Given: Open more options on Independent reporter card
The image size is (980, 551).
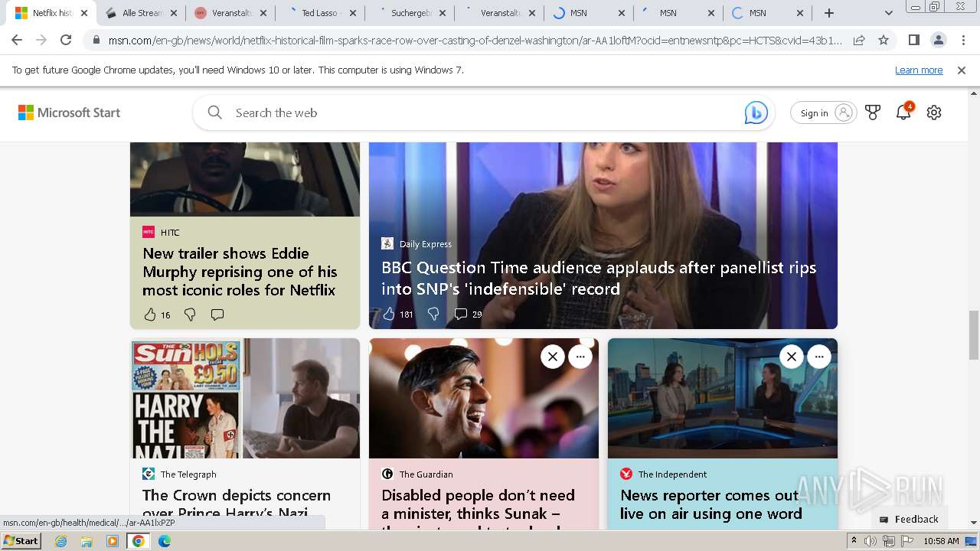Looking at the screenshot, I should point(819,357).
